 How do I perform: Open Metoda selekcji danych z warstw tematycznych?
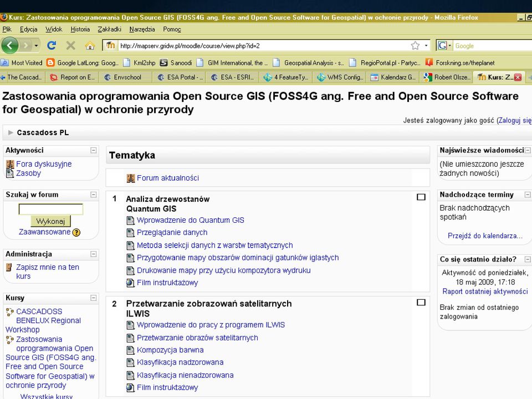(215, 245)
